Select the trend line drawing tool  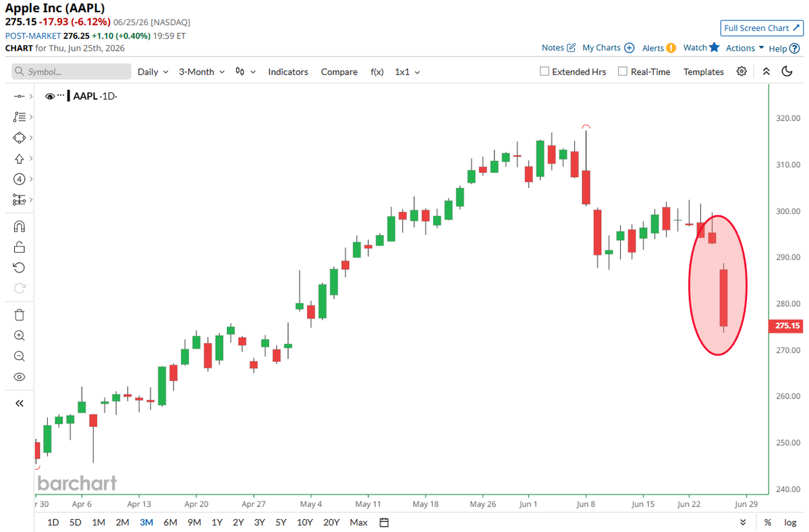19,96
